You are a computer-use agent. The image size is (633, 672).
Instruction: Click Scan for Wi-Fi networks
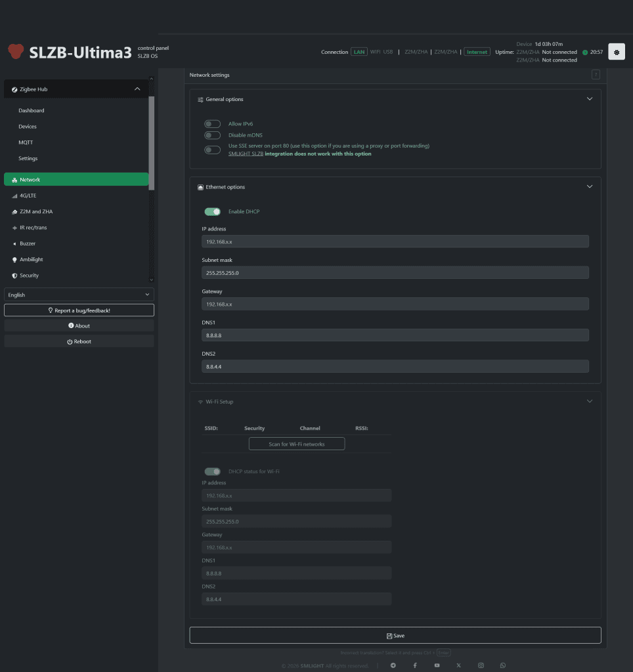pyautogui.click(x=297, y=444)
